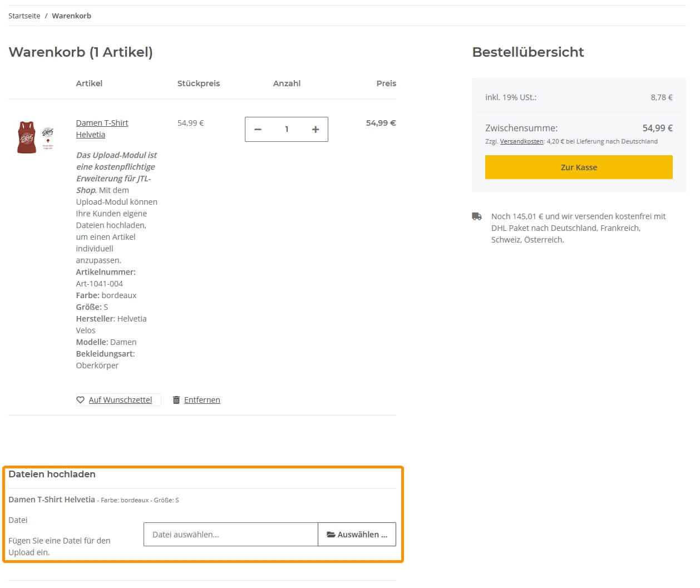Click the tax amount 8,78 €
The width and height of the screenshot is (700, 588).
click(662, 97)
